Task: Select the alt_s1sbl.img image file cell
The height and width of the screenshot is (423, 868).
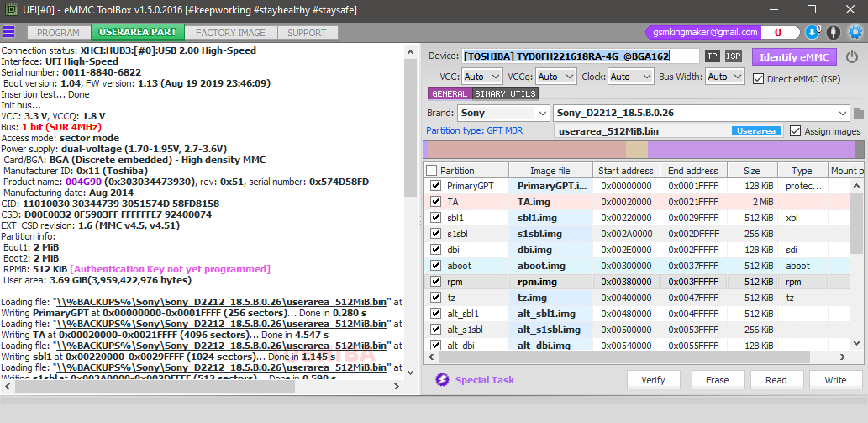Action: [550, 330]
